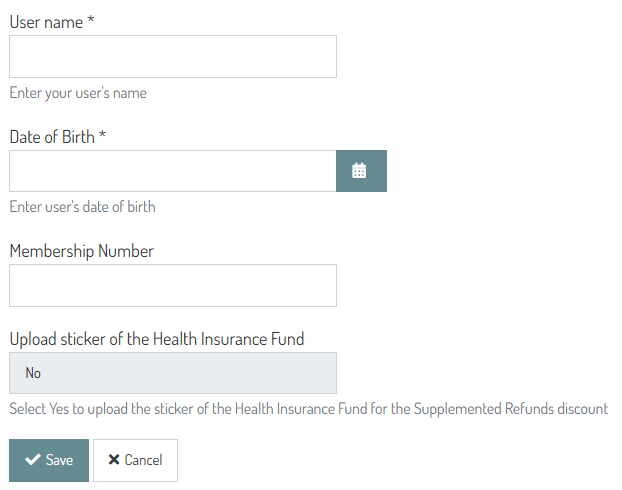Click the Supplemented Refunds discount help text

point(308,409)
